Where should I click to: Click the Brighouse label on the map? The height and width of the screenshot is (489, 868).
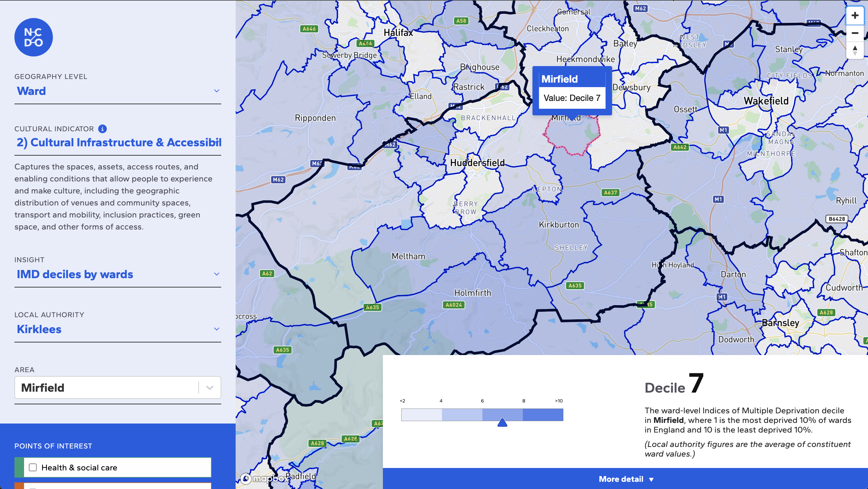click(x=479, y=67)
